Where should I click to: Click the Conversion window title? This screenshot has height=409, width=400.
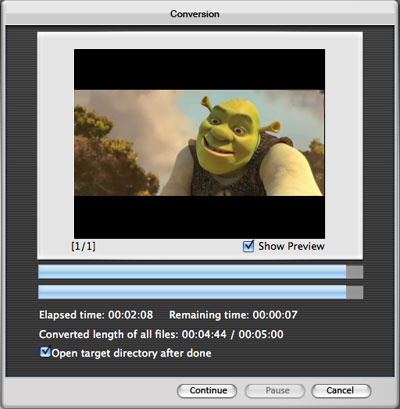point(195,14)
